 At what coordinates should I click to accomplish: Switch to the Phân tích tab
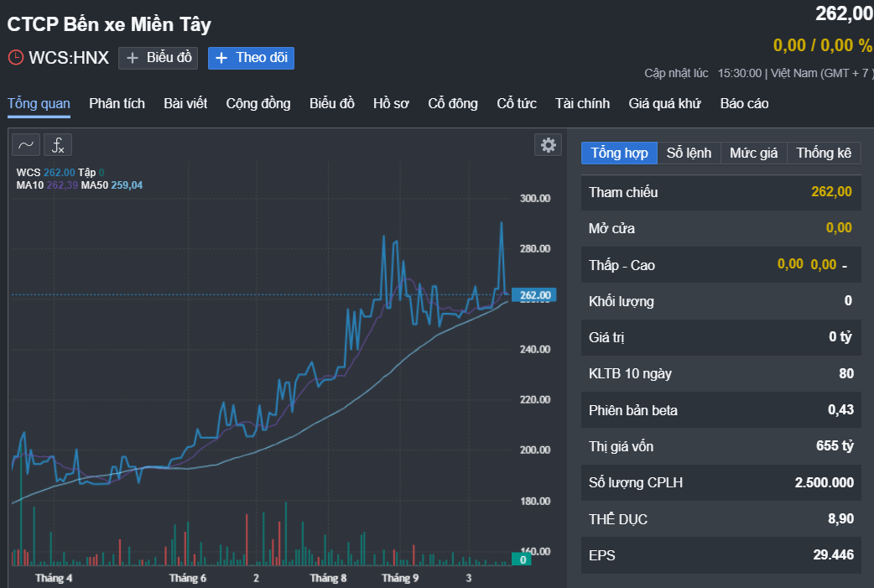(117, 103)
